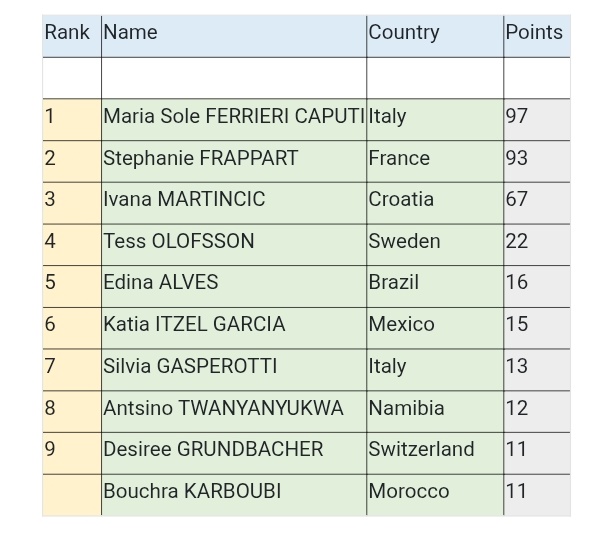Select the Rank header cell
The image size is (595, 546).
pyautogui.click(x=72, y=36)
